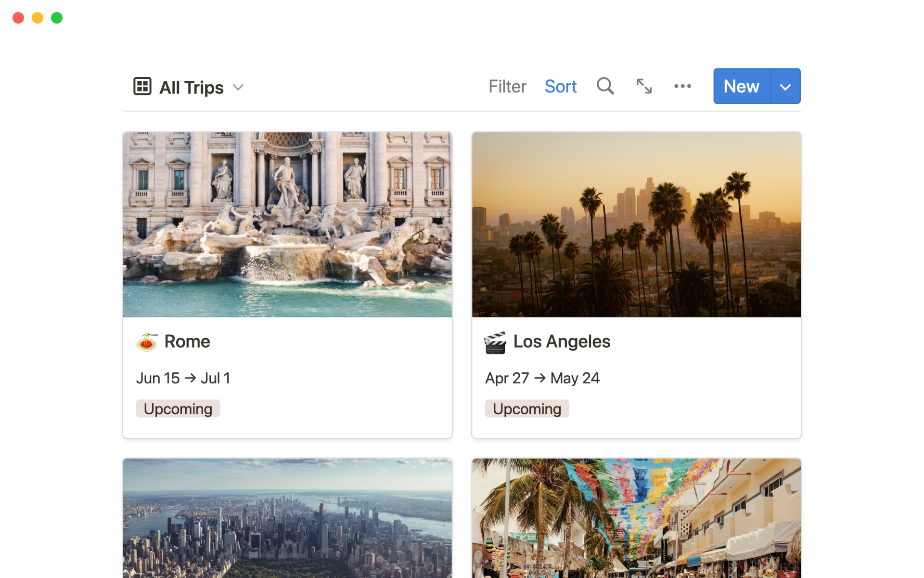Viewport: 924px width, 578px height.
Task: Click the Upcoming tag on Rome card
Action: pos(178,409)
